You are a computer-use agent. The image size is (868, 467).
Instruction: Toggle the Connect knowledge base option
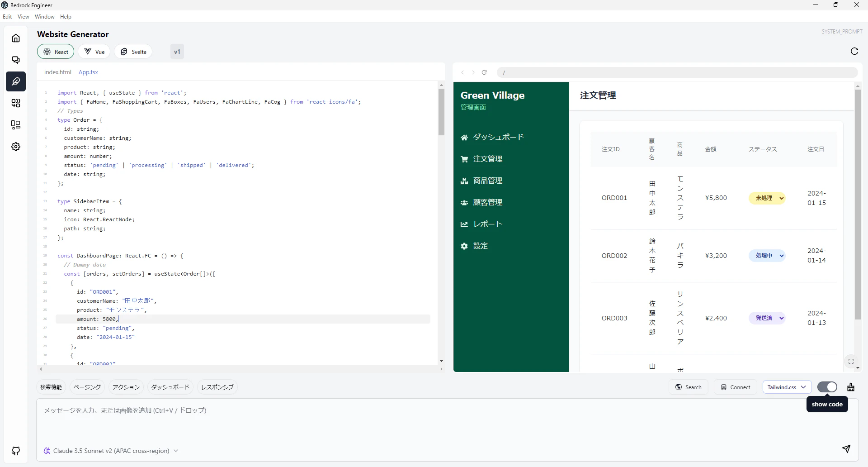[736, 387]
